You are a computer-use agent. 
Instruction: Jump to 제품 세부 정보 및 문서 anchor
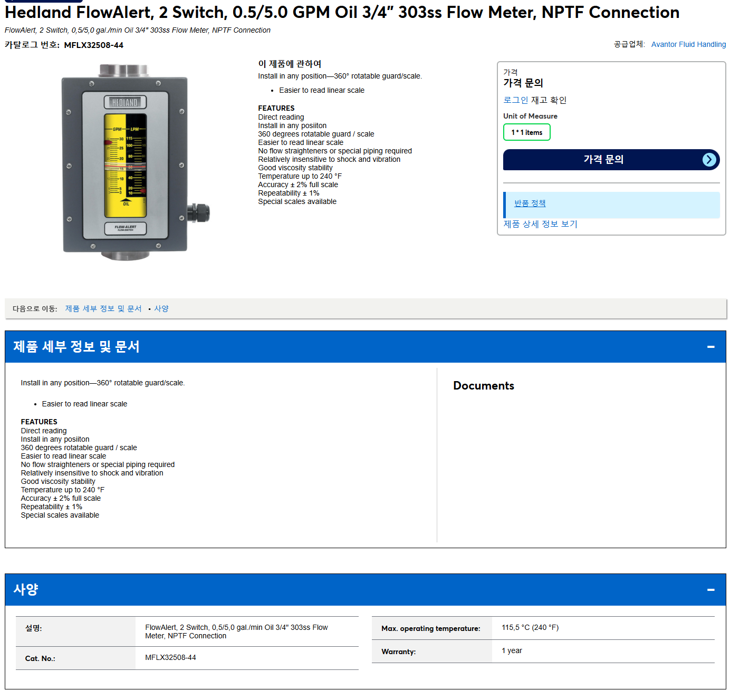103,309
